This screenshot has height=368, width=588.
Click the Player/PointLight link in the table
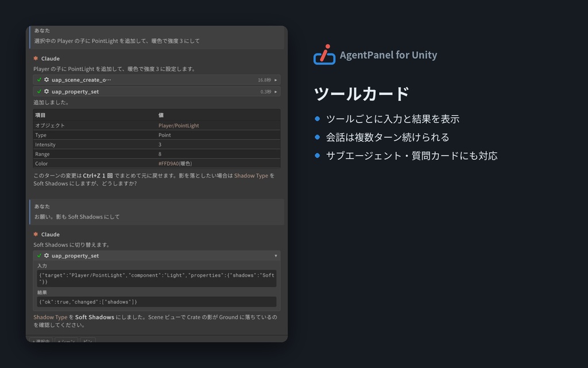179,125
